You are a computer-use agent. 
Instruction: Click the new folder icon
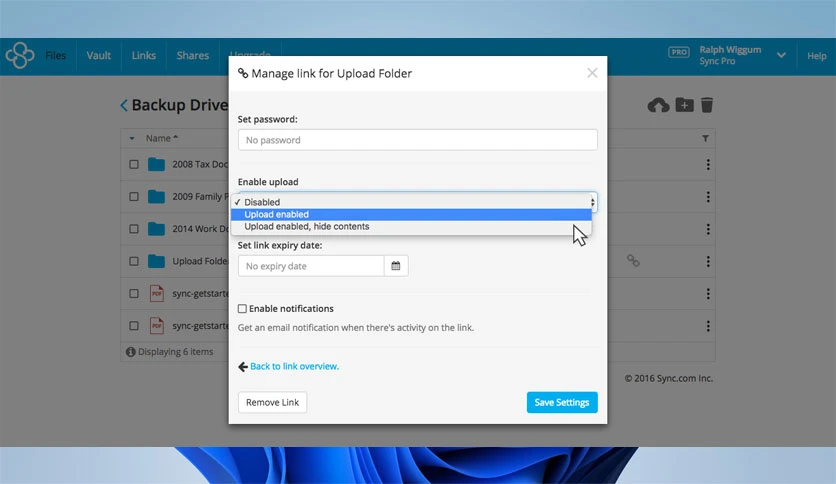(685, 105)
